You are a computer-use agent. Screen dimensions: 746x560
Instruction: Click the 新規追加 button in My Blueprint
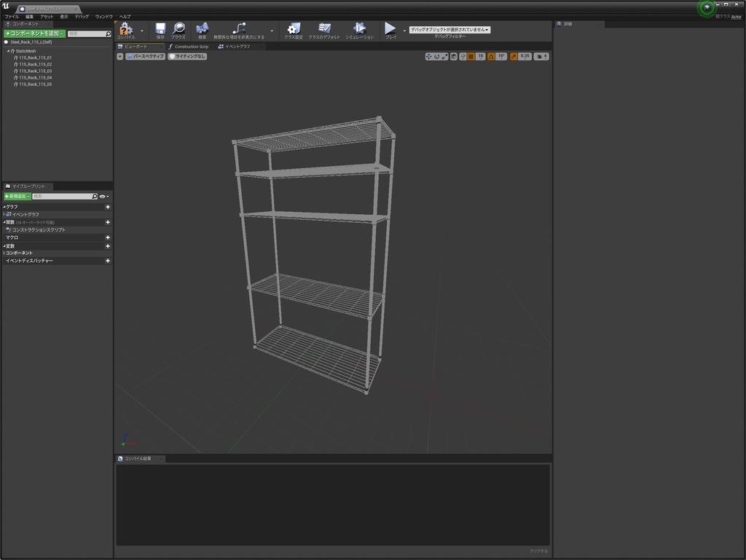pos(17,197)
